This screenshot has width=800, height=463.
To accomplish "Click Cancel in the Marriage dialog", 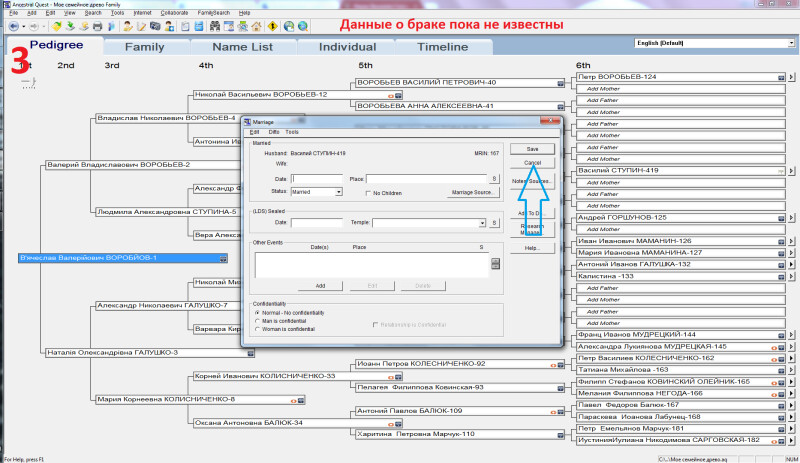I will (532, 163).
